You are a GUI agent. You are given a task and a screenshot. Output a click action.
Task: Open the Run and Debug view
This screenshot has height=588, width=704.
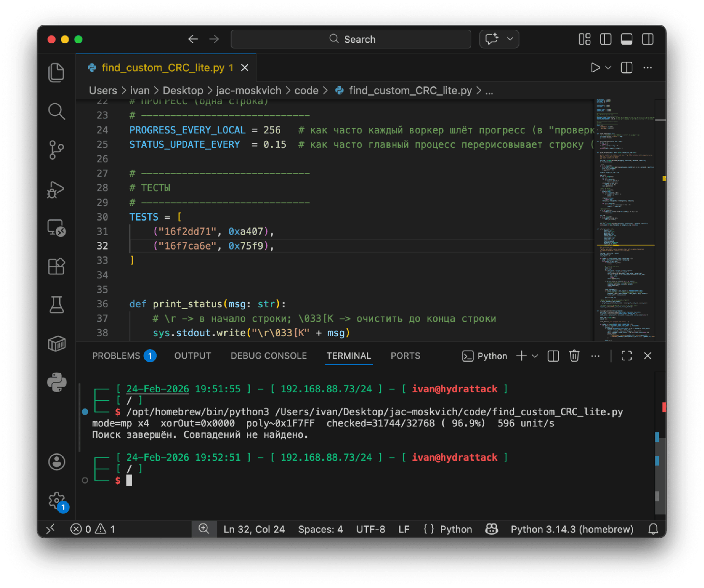click(56, 190)
